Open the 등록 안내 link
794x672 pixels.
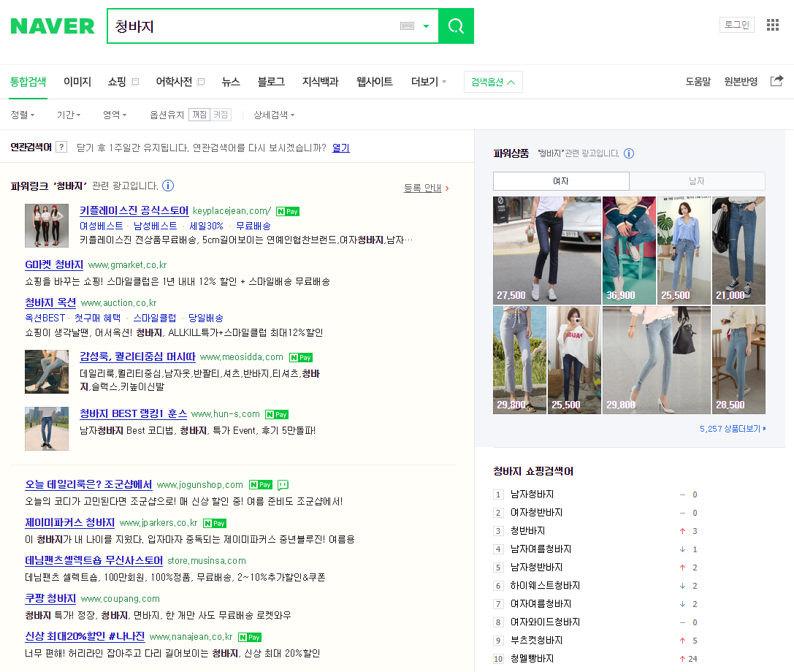point(422,188)
